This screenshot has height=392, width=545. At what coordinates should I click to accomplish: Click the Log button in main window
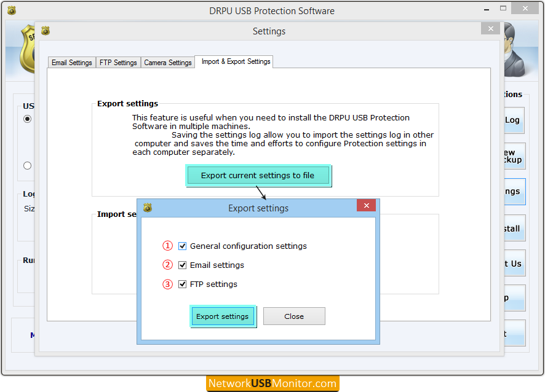point(514,120)
